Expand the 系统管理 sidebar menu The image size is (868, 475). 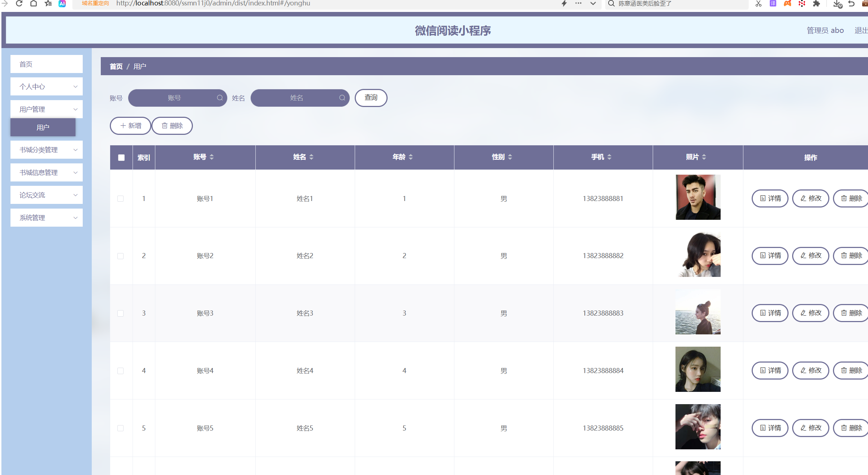(x=47, y=218)
